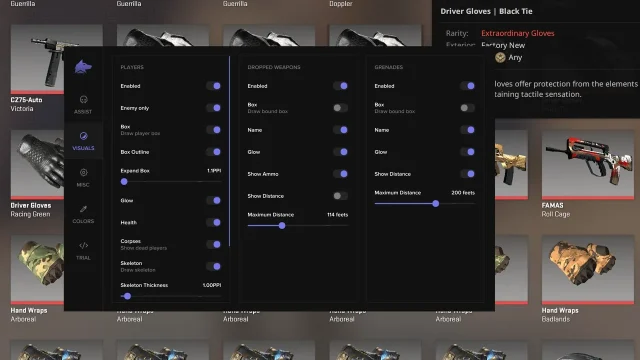The width and height of the screenshot is (640, 360).
Task: Select Hand Wraps Badlands thumbnail
Action: click(588, 269)
